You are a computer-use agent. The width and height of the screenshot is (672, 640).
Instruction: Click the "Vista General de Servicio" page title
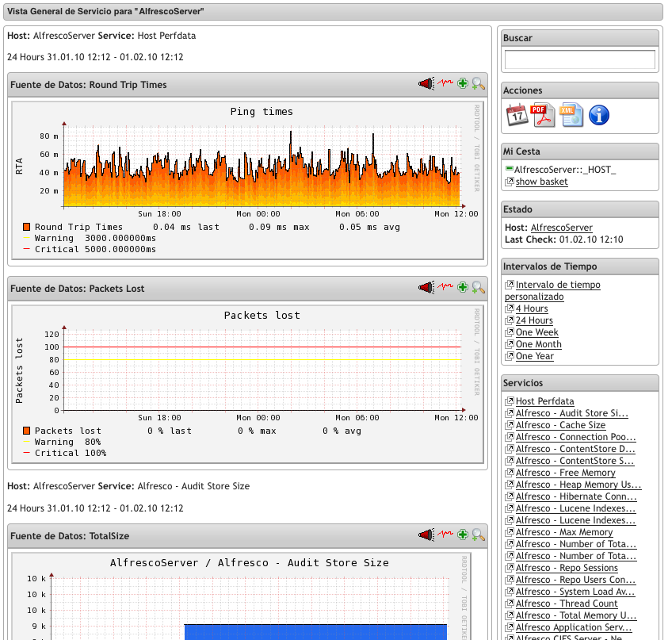105,12
